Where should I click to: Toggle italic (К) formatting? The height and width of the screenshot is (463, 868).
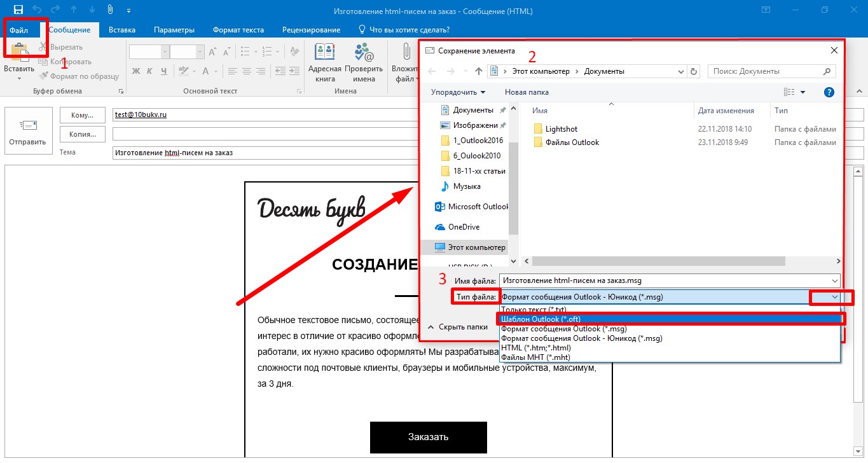tap(151, 71)
